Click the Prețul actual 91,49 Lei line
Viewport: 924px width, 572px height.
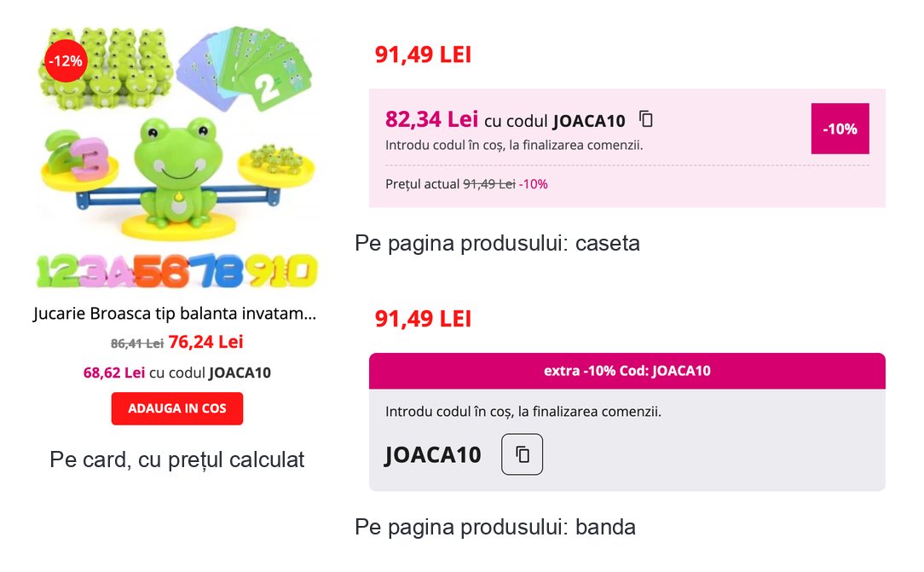(466, 184)
